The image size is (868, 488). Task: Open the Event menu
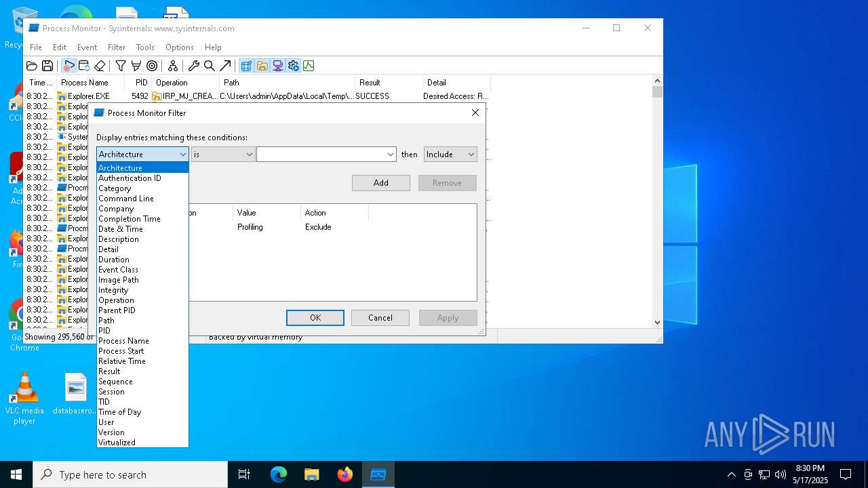87,47
